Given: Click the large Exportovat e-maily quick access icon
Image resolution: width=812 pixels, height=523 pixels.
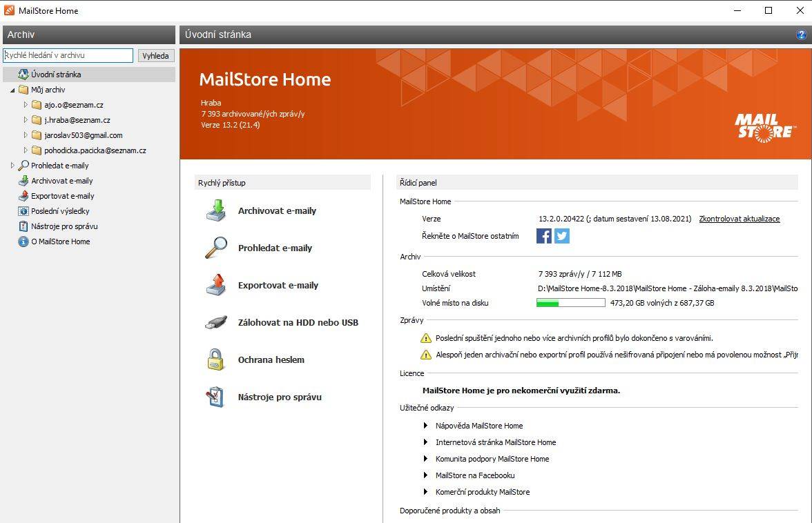Looking at the screenshot, I should click(x=216, y=285).
